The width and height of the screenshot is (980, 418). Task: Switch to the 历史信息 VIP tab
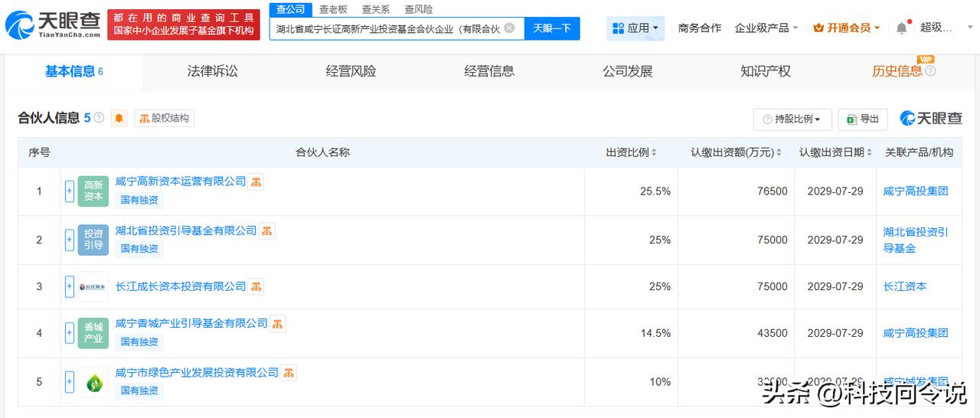(x=897, y=71)
